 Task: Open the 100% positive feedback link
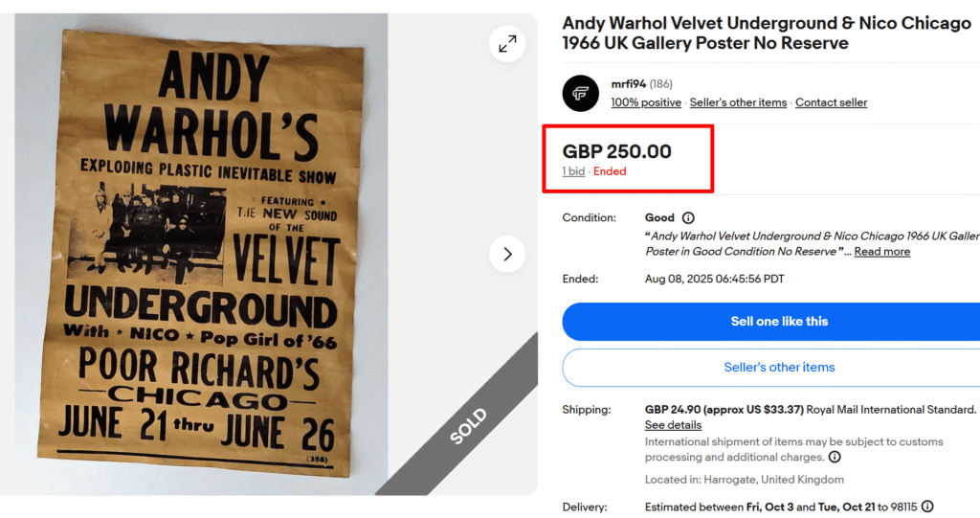pos(646,102)
